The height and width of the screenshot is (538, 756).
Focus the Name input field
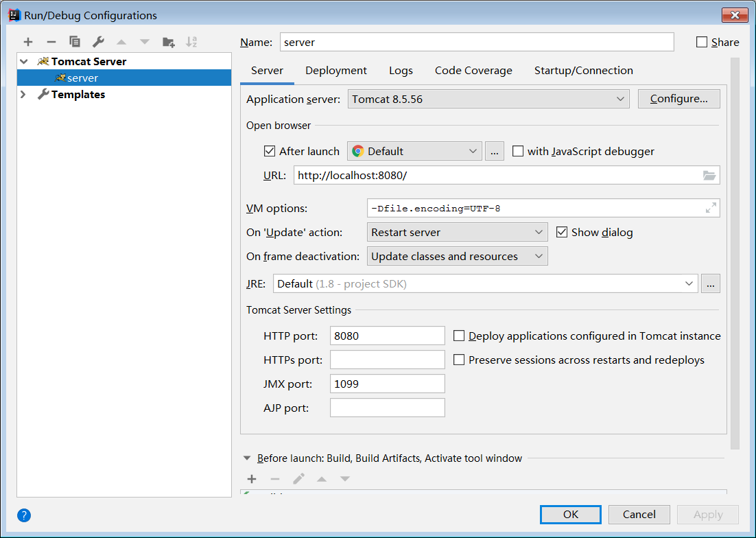coord(477,42)
